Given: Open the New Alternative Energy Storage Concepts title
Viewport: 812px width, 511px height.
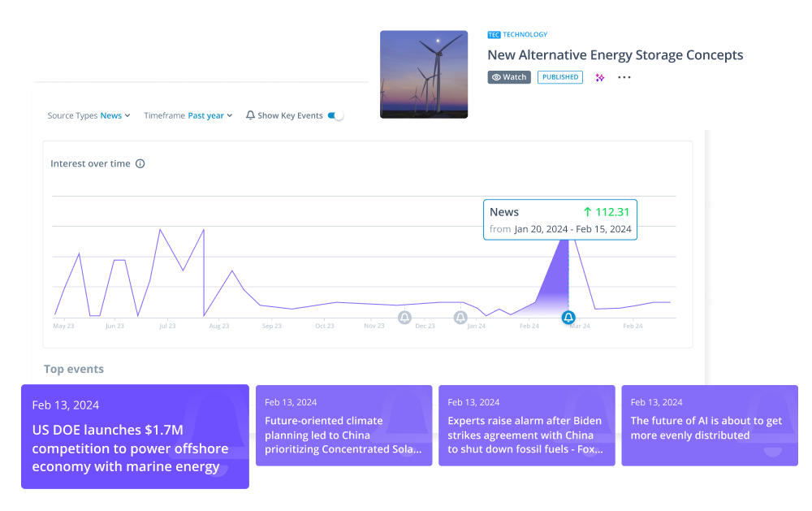Looking at the screenshot, I should 615,55.
